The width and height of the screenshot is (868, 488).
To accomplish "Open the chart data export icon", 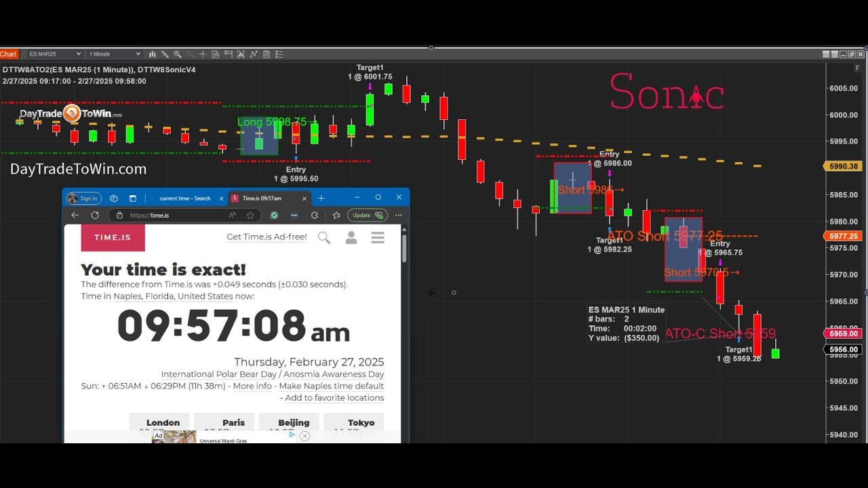I will tap(215, 54).
